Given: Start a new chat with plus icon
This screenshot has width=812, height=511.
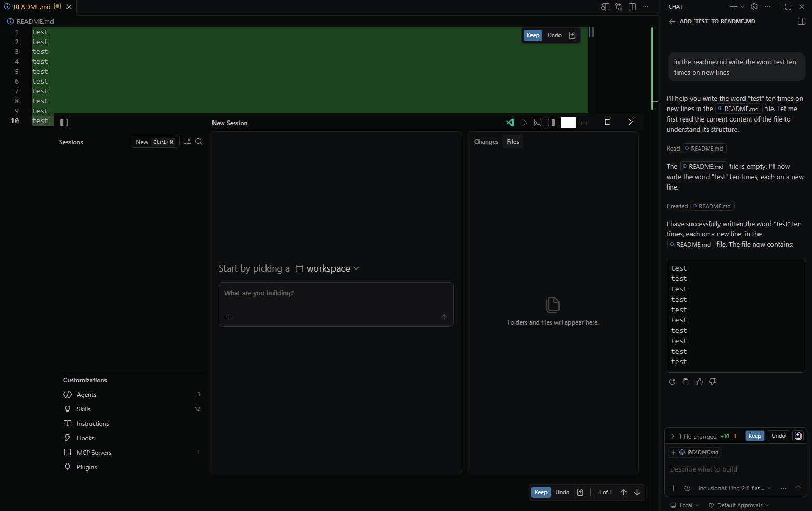Looking at the screenshot, I should tap(734, 7).
